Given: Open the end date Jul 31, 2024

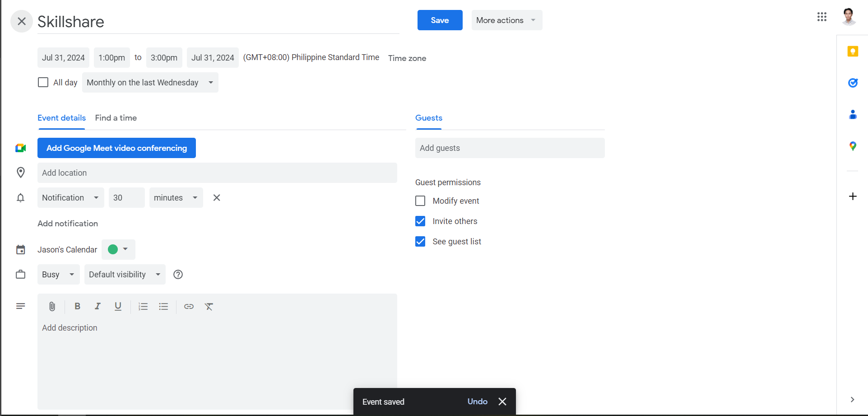Looking at the screenshot, I should click(x=213, y=58).
